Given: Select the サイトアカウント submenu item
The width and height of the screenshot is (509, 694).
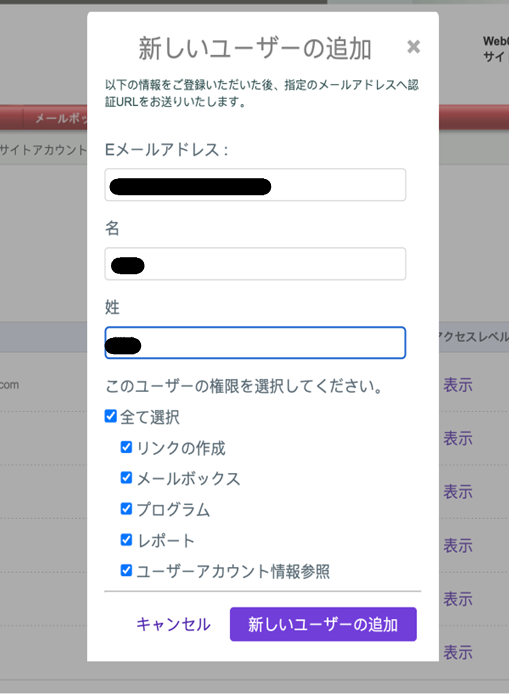Looking at the screenshot, I should [x=43, y=150].
